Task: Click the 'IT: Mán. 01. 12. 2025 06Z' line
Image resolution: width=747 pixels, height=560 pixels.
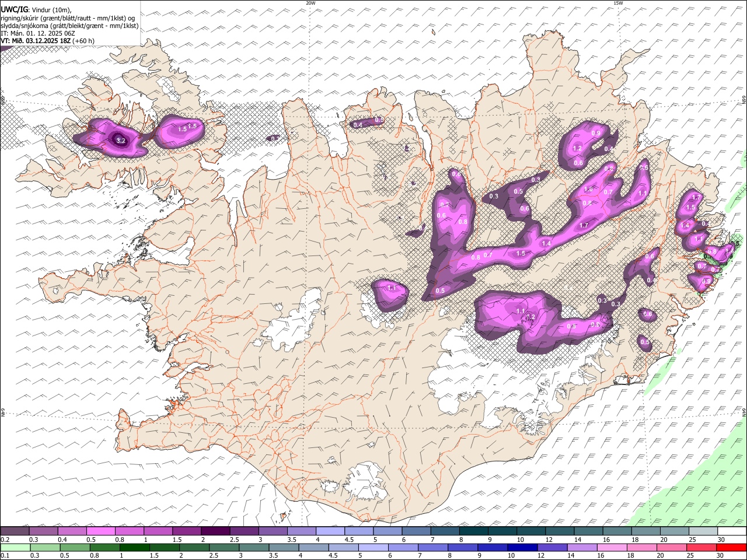Action: click(x=38, y=33)
